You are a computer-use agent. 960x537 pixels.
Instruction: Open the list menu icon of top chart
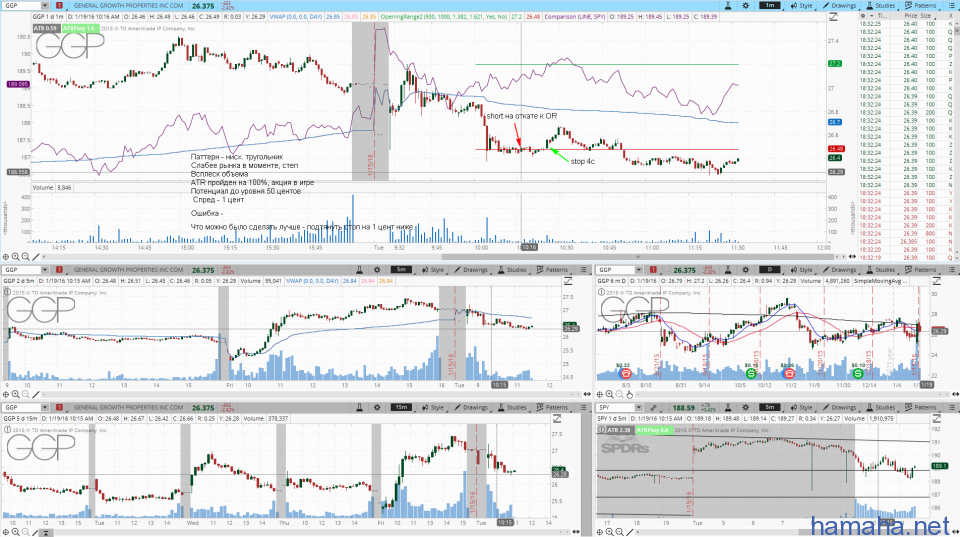[951, 6]
